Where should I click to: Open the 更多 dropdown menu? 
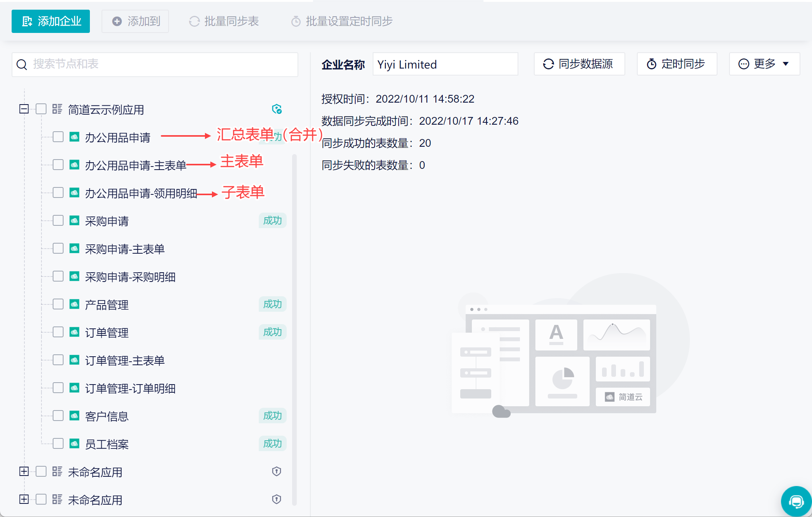pos(764,64)
